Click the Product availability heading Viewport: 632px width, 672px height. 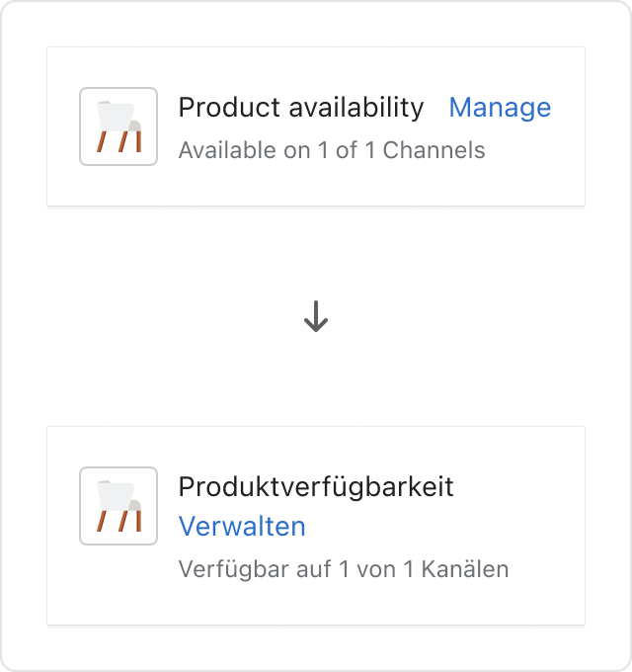coord(301,107)
